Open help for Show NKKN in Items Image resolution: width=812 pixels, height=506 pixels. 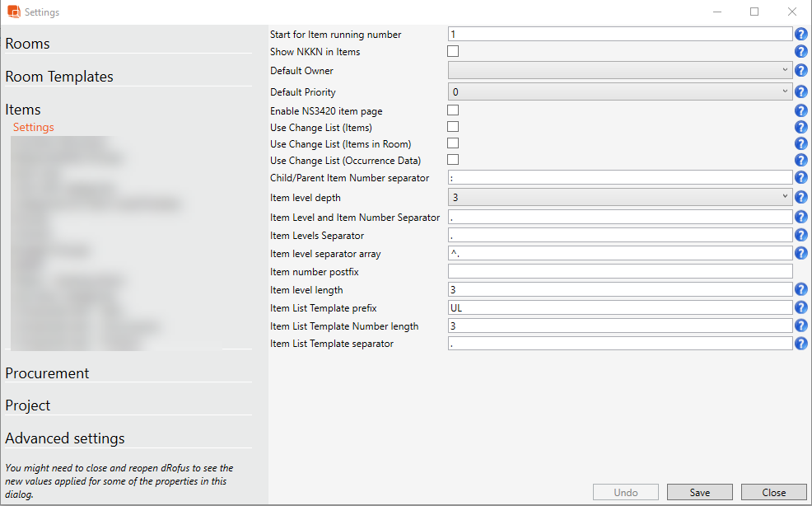(x=801, y=52)
